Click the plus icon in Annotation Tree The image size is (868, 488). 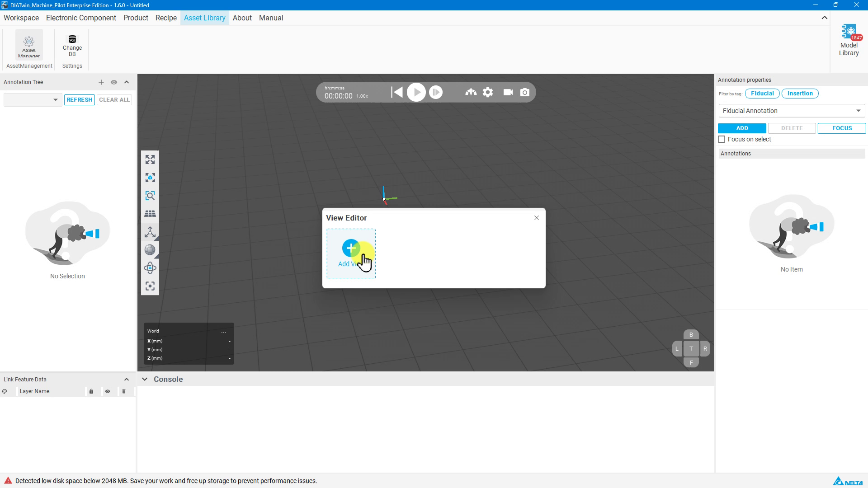point(101,82)
